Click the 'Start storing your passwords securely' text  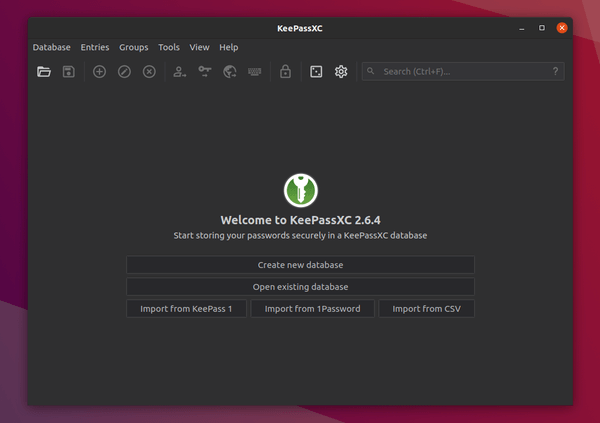300,235
